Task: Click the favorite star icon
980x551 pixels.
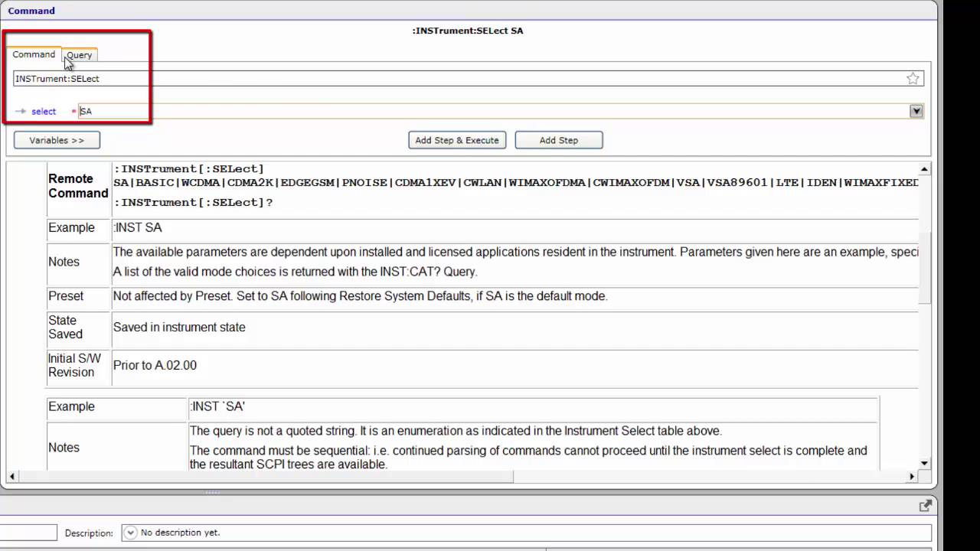Action: click(x=913, y=78)
